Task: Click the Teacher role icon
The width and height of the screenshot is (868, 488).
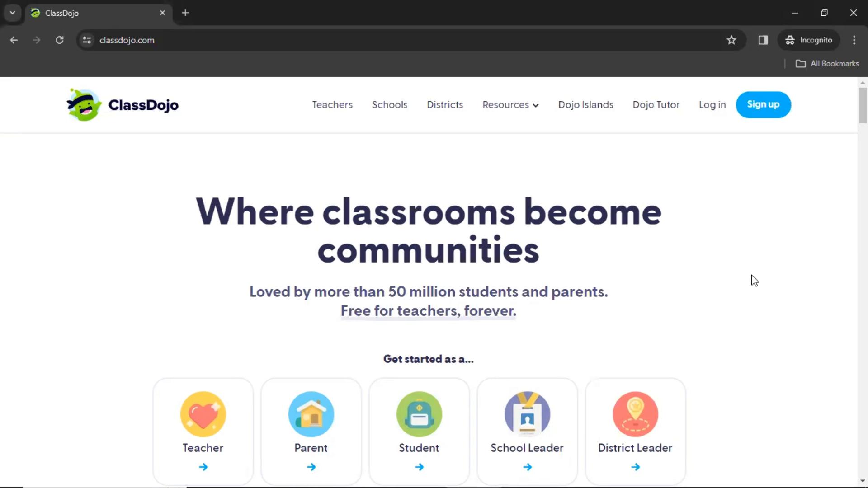Action: tap(203, 413)
